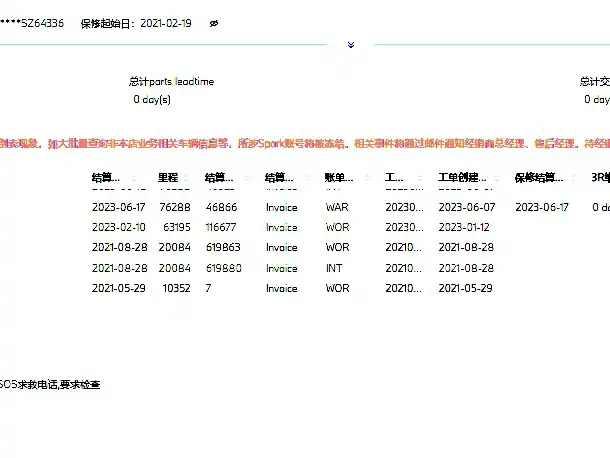Click Invoice in the 2023-02-10 row

[282, 227]
